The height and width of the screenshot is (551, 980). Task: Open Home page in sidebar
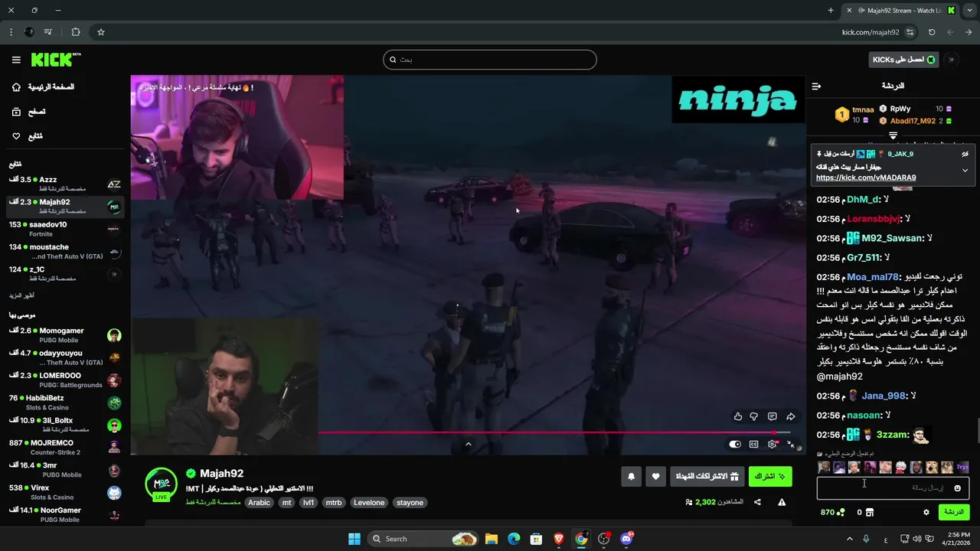(43, 87)
